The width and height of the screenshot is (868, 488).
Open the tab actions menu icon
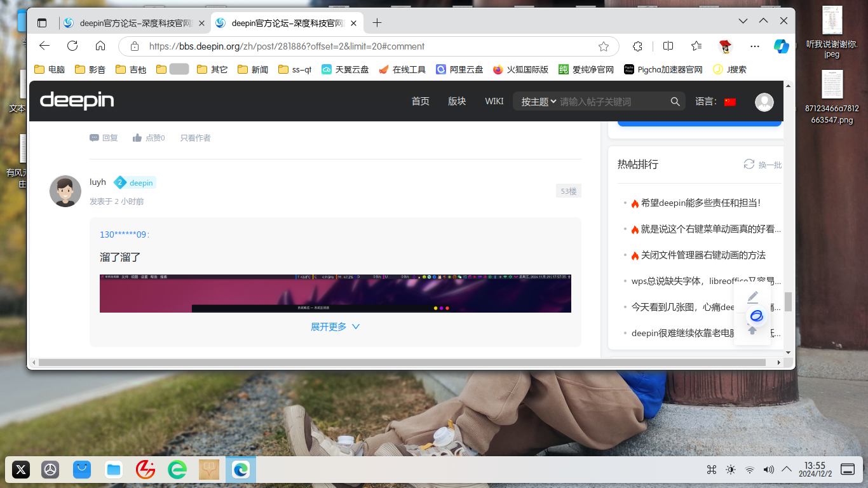pos(42,23)
